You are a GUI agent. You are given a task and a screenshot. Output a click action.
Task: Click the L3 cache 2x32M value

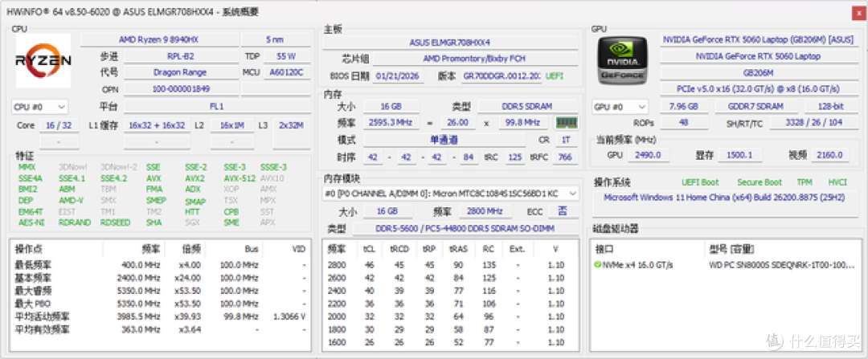pyautogui.click(x=291, y=125)
